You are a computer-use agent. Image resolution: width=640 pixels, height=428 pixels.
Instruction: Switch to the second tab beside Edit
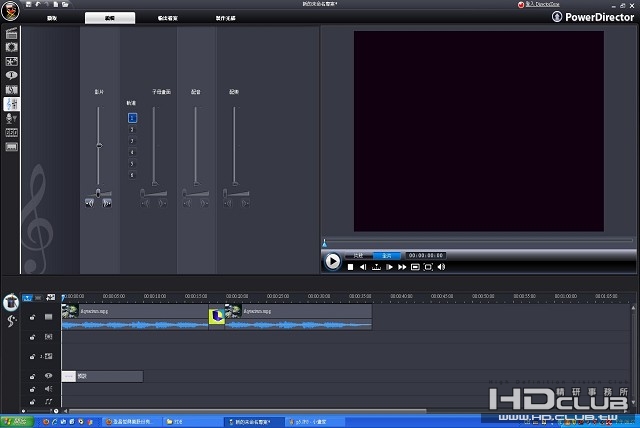168,18
